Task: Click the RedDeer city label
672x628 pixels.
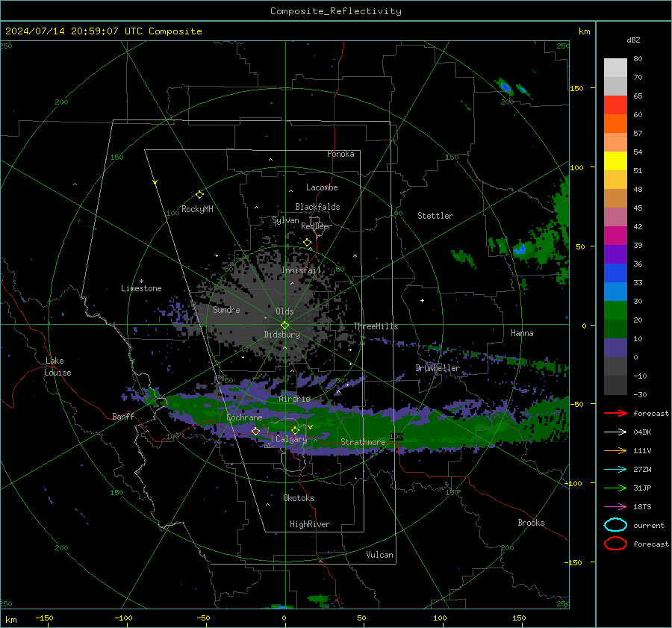Action: coord(317,226)
